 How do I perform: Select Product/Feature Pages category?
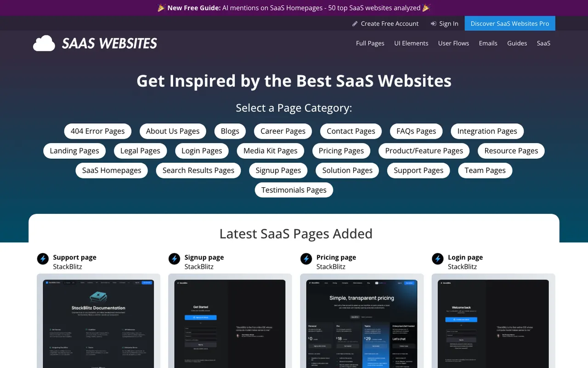click(x=424, y=151)
